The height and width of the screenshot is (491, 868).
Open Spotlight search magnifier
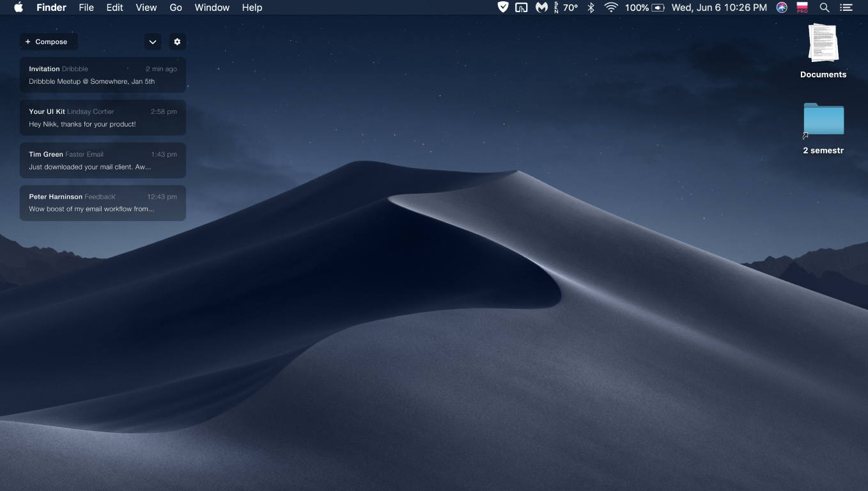point(825,8)
